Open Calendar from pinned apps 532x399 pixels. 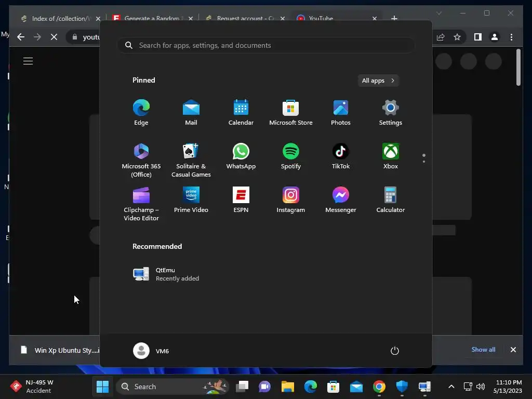[241, 112]
